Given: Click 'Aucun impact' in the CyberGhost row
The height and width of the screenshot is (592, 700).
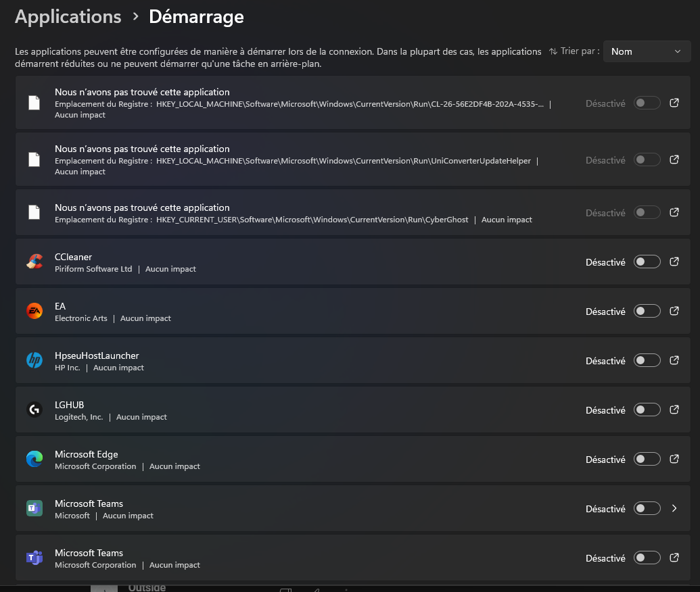Looking at the screenshot, I should tap(507, 220).
